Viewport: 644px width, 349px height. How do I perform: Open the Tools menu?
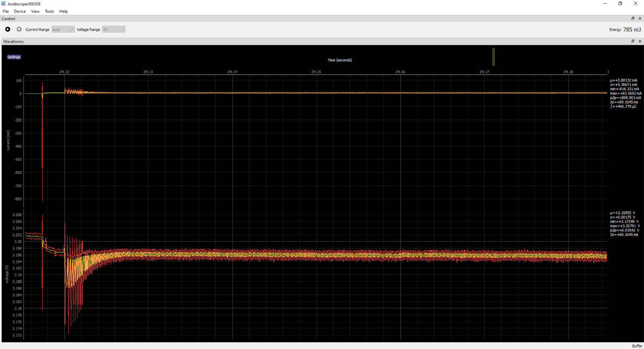(49, 11)
